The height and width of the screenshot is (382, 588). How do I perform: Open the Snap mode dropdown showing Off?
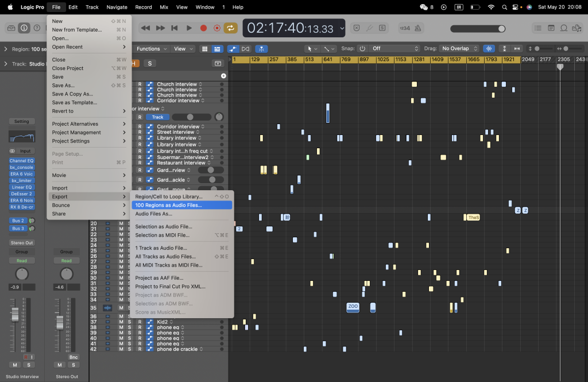394,48
